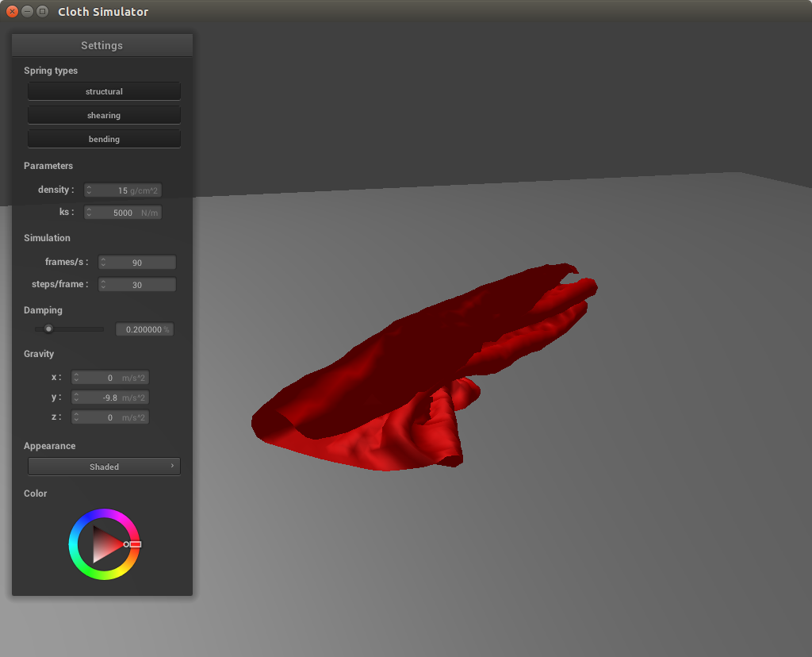812x657 pixels.
Task: Open the Shaded appearance dropdown
Action: tap(104, 467)
